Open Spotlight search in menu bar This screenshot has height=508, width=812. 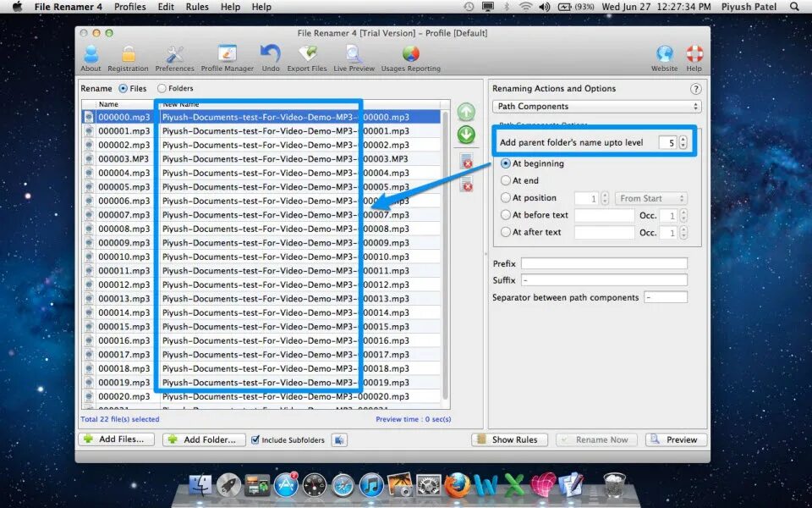794,7
